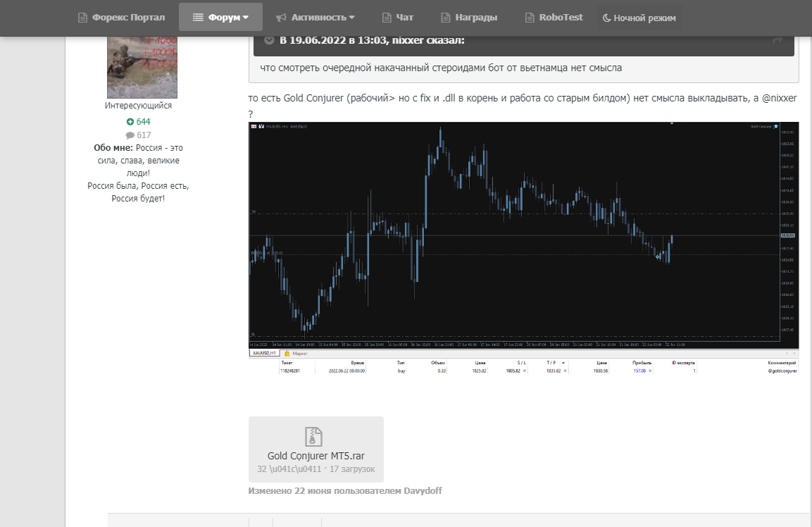Expand the Активность dropdown menu
Screen dimensions: 812x527
click(315, 17)
